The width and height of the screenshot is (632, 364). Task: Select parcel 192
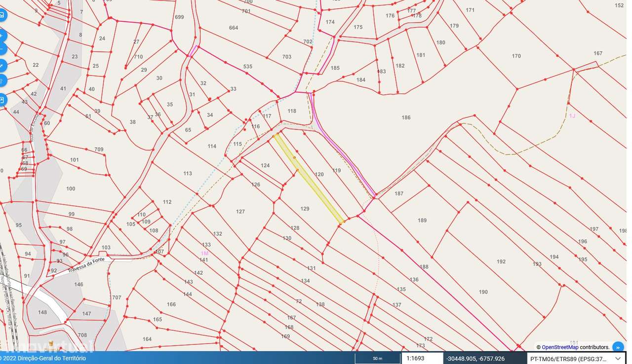[501, 261]
